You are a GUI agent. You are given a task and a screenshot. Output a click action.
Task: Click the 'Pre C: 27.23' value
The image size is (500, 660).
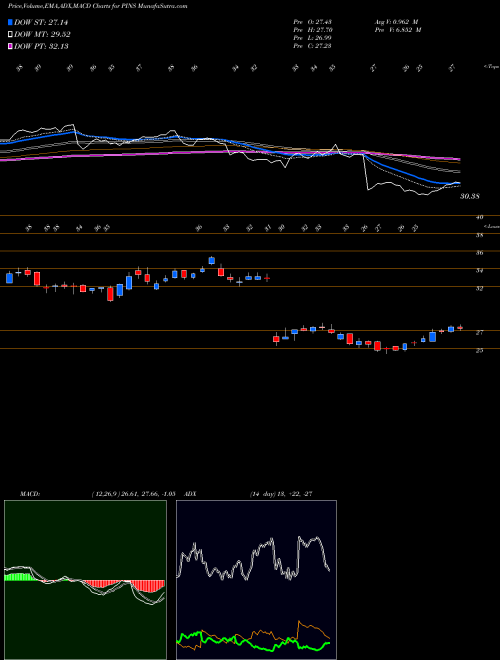tap(312, 46)
